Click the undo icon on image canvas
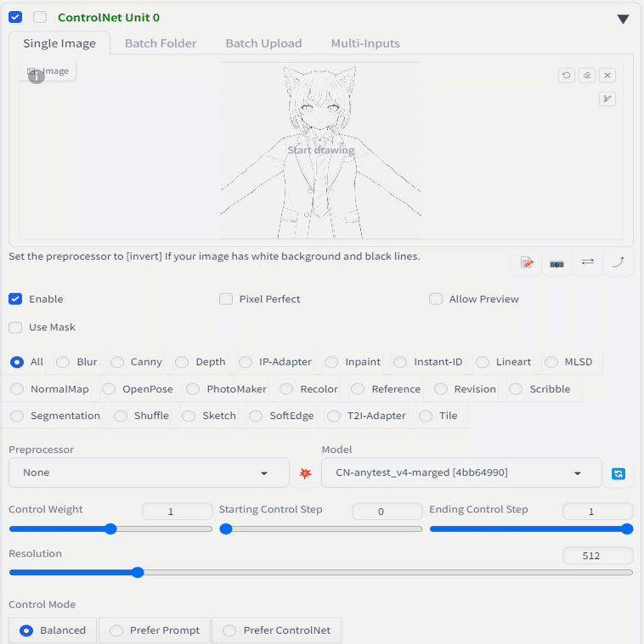644x644 pixels. click(566, 75)
